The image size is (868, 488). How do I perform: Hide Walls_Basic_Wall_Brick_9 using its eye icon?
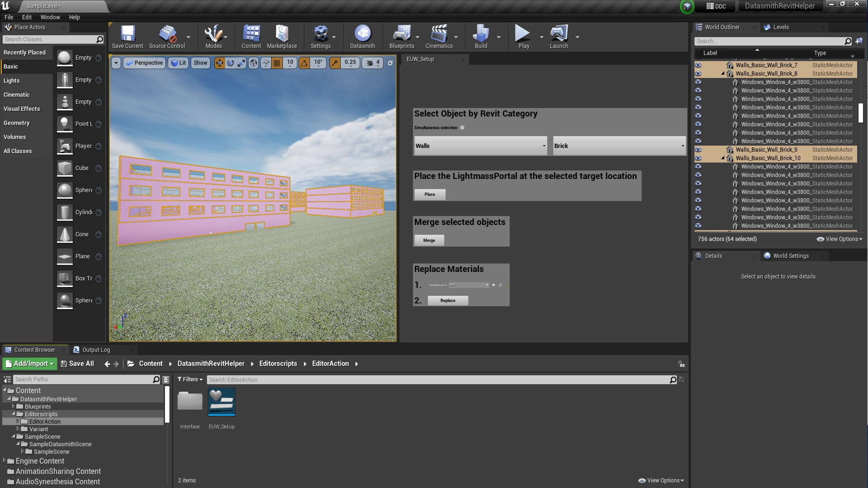(698, 150)
